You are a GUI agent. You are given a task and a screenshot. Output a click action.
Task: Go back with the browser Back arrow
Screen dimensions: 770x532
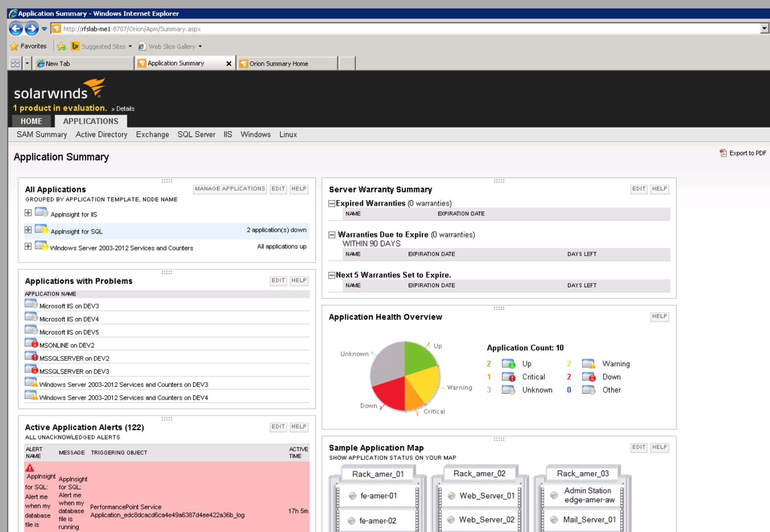click(x=16, y=29)
